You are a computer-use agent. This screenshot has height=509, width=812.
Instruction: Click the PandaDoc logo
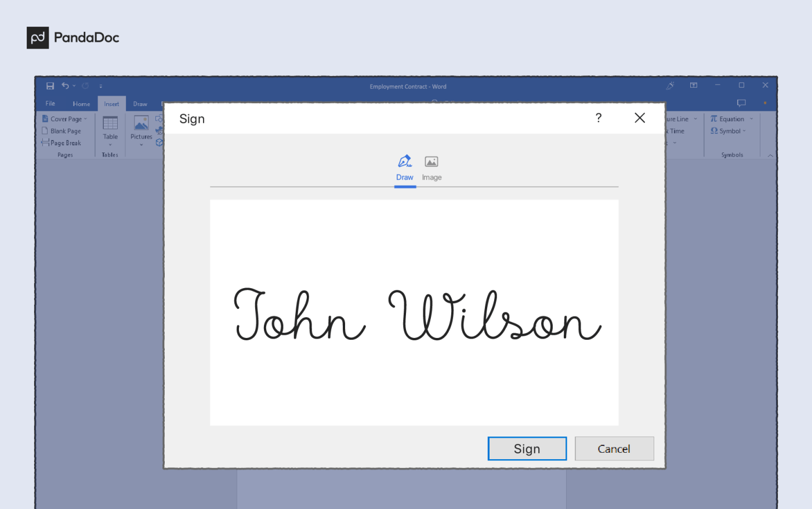(73, 38)
